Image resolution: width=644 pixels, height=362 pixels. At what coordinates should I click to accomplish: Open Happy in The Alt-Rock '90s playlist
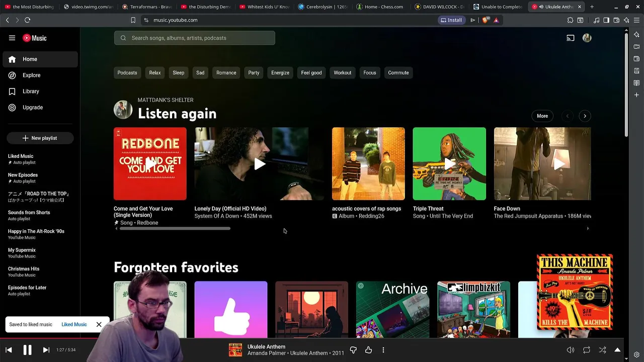tap(40, 234)
